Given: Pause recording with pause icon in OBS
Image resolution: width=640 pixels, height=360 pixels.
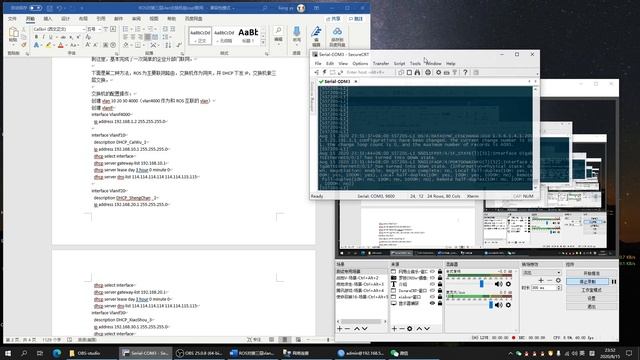Looking at the screenshot, I should click(x=613, y=282).
